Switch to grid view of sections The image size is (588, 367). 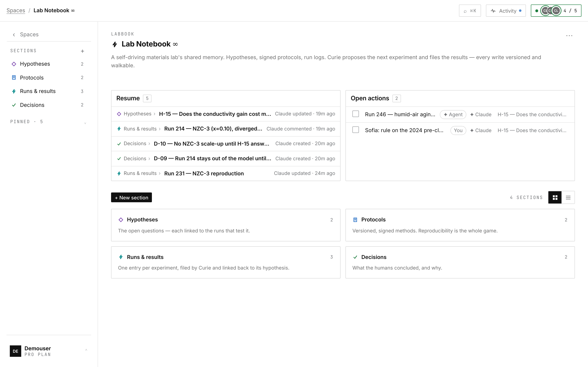point(555,198)
